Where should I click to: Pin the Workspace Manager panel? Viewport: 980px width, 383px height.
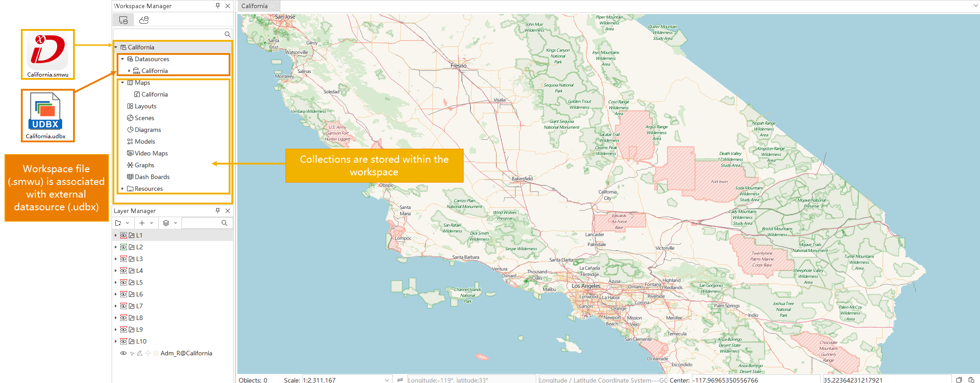pyautogui.click(x=218, y=6)
